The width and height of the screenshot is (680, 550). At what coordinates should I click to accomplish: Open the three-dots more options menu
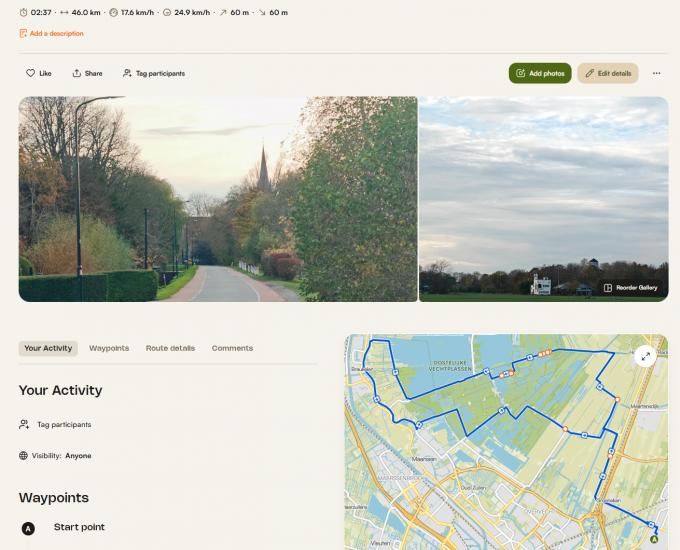(x=656, y=73)
